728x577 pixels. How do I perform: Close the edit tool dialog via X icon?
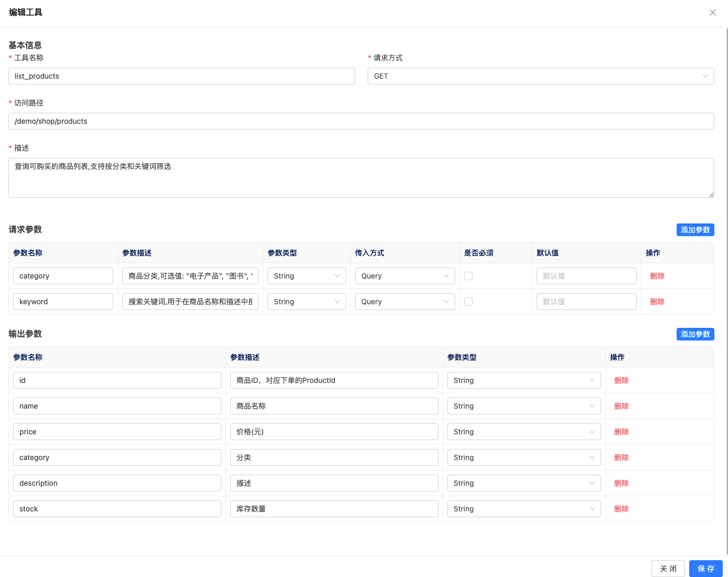point(712,13)
